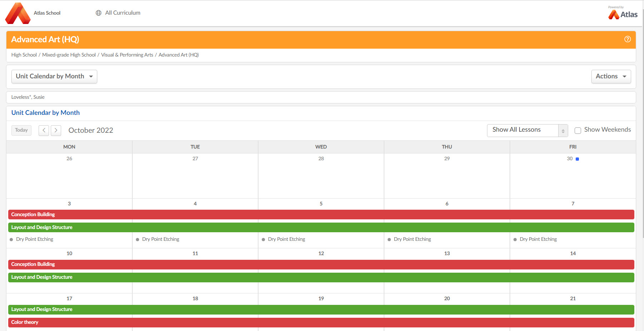Click the WED column header
The image size is (644, 331).
pyautogui.click(x=321, y=147)
